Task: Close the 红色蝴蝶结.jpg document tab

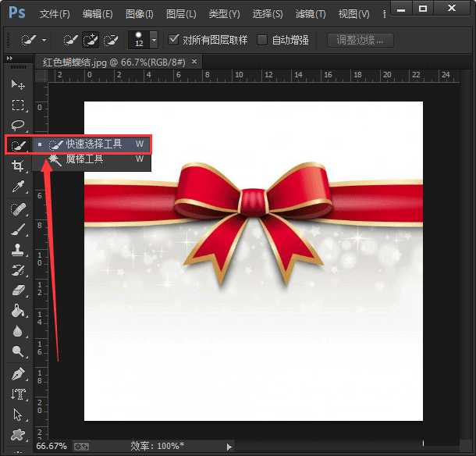Action: coord(194,61)
